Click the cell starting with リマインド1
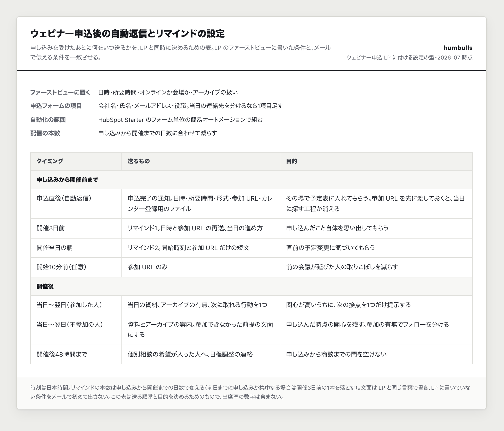504x431 pixels. click(x=201, y=228)
